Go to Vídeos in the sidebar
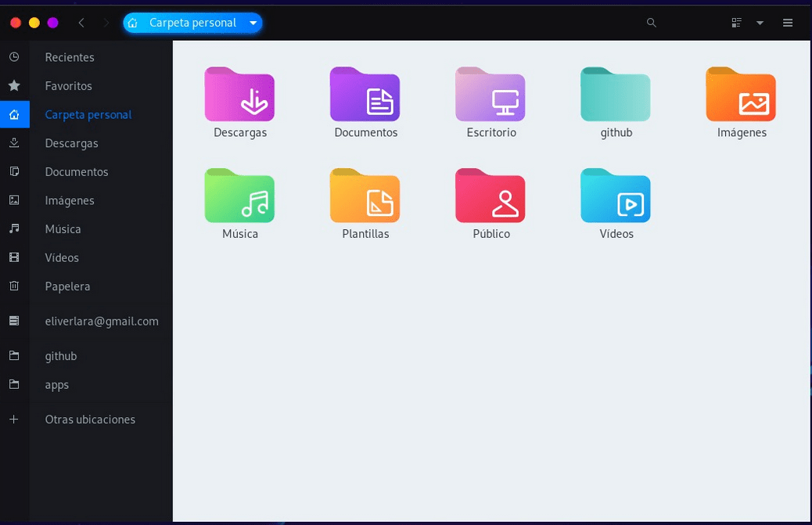 click(62, 258)
